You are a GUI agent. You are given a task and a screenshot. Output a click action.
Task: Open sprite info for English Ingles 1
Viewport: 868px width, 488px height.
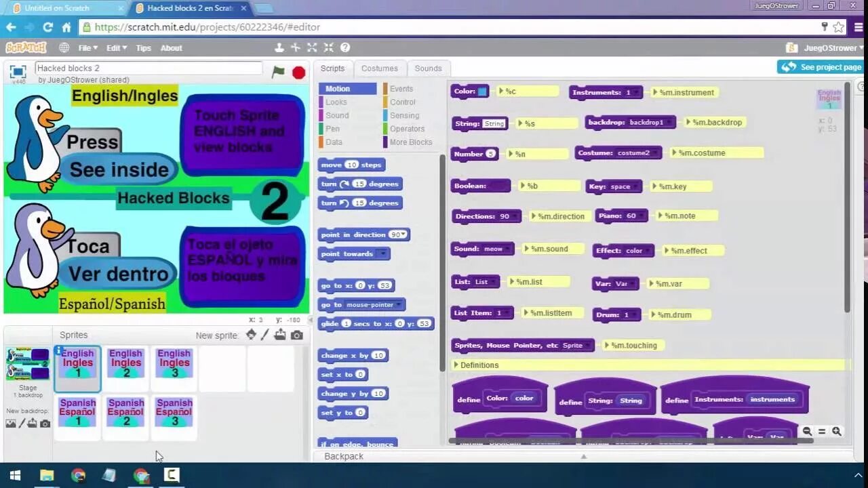[x=59, y=351]
